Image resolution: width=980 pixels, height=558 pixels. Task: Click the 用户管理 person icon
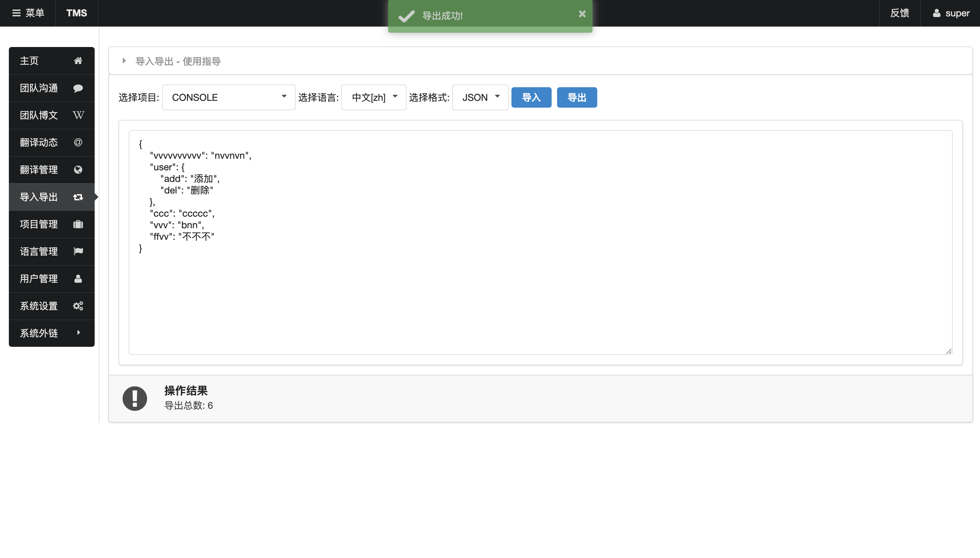[x=78, y=278]
